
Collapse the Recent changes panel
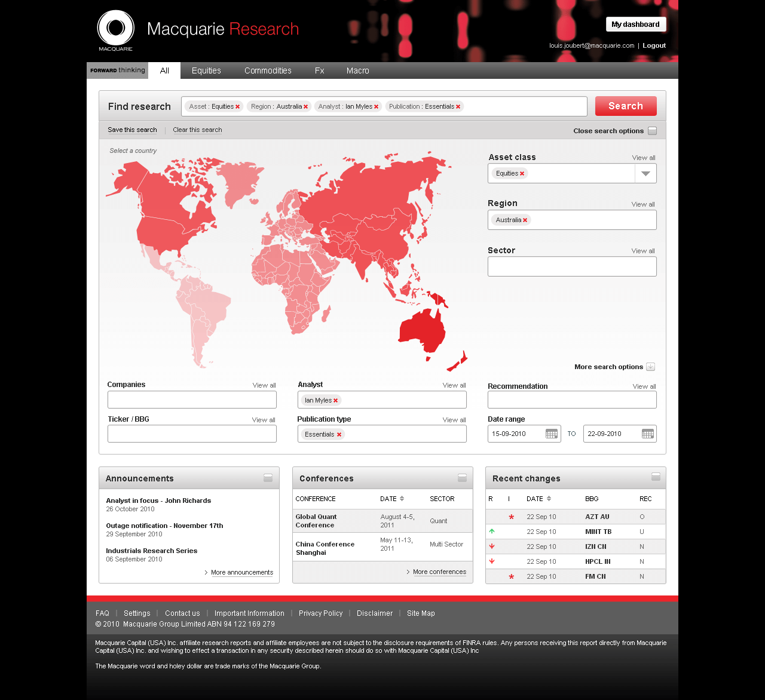coord(656,477)
